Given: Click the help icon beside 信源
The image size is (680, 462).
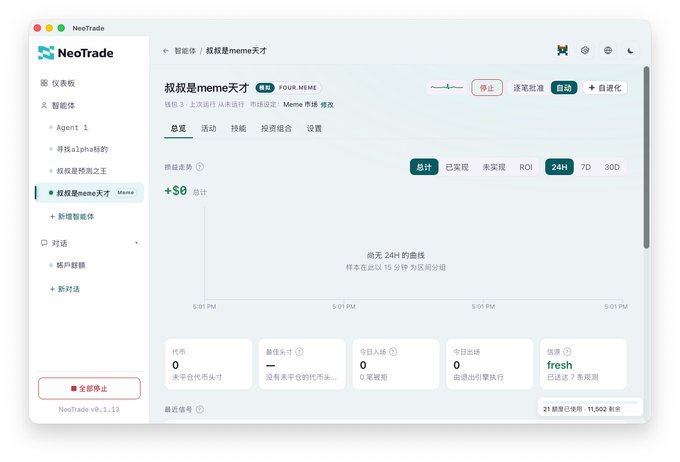Looking at the screenshot, I should coord(567,352).
